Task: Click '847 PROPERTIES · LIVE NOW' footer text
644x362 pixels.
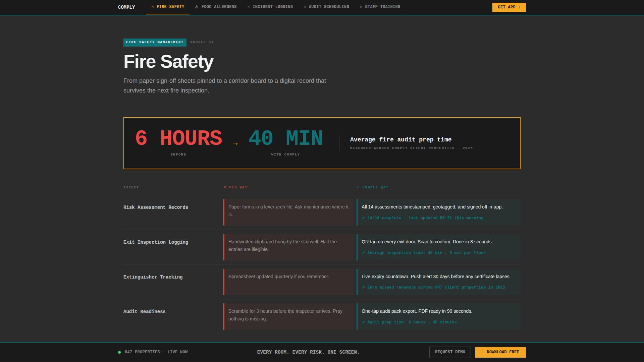Action: coord(156,352)
